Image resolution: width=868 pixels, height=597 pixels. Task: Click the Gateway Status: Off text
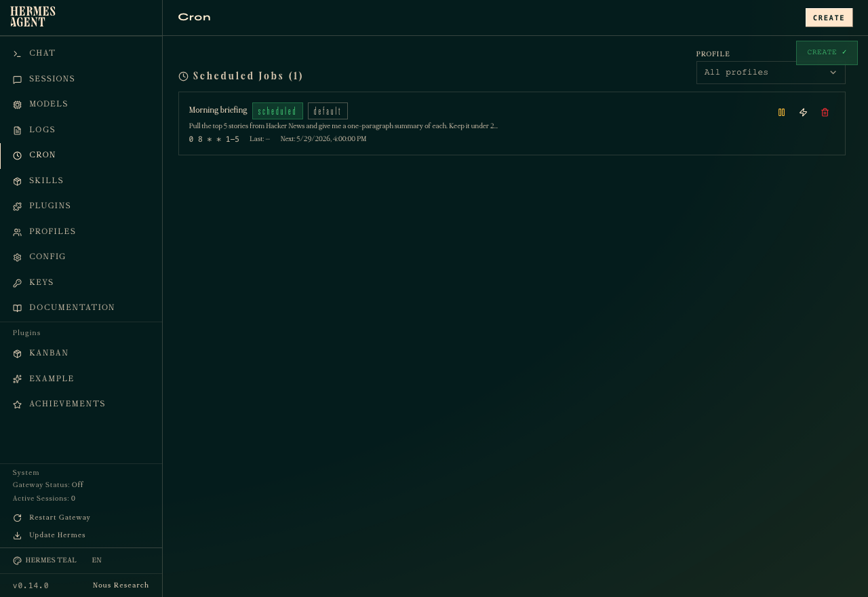point(48,485)
